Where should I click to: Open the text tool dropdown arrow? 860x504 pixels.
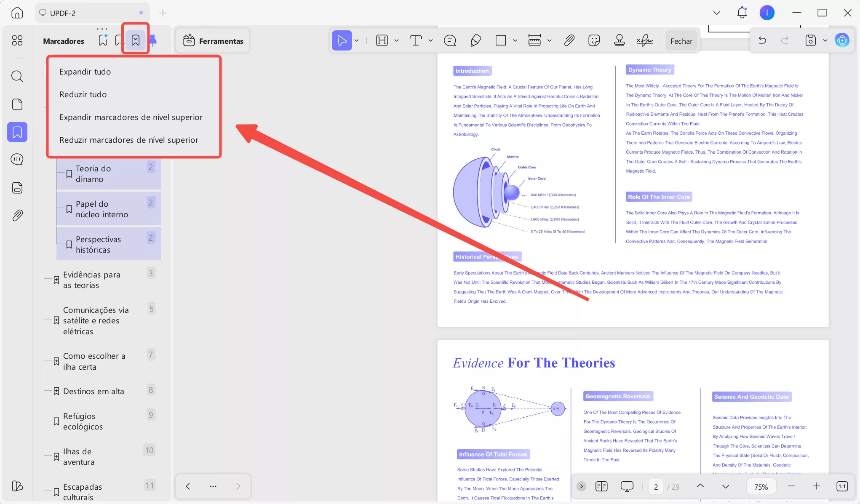[x=430, y=40]
